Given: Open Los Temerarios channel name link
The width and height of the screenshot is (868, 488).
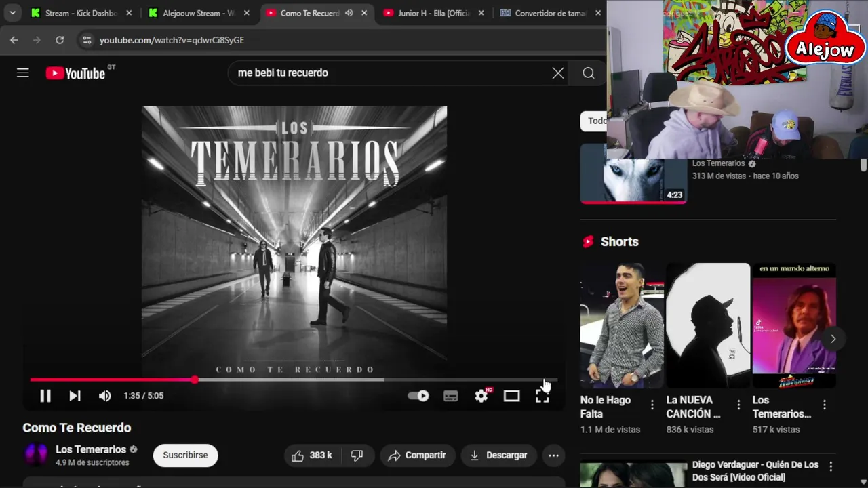Looking at the screenshot, I should point(91,449).
